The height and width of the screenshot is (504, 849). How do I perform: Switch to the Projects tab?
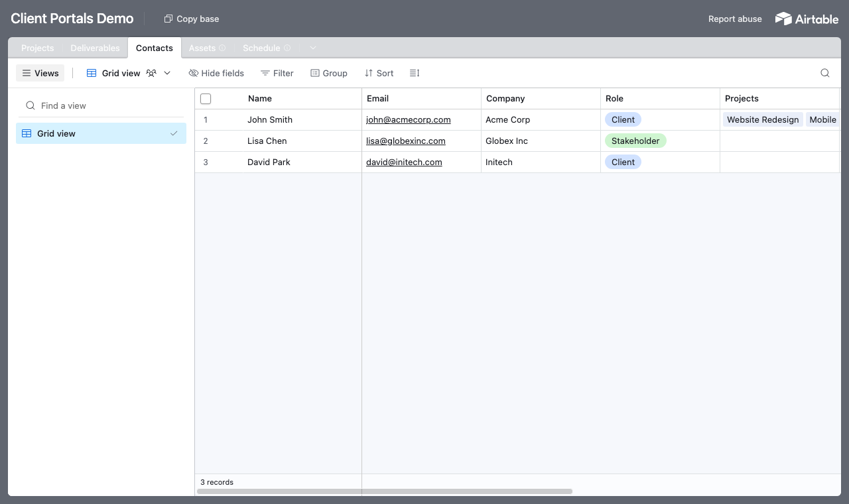click(x=38, y=48)
